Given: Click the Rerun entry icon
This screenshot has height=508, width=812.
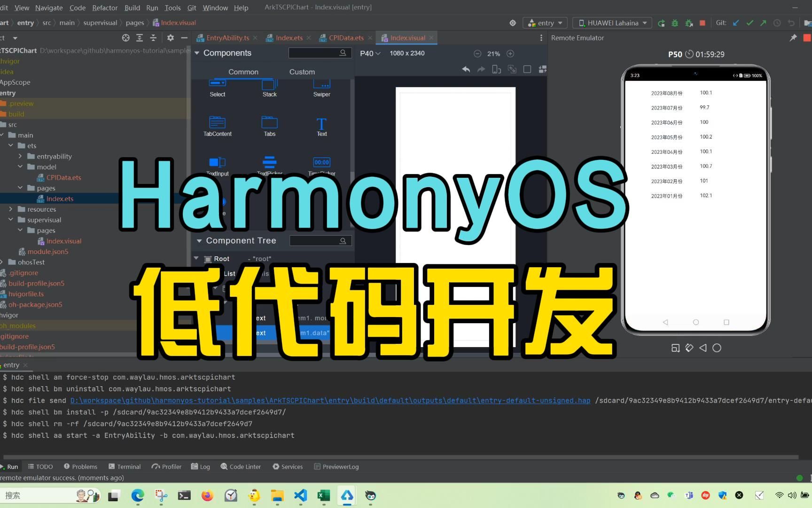Looking at the screenshot, I should click(x=661, y=23).
